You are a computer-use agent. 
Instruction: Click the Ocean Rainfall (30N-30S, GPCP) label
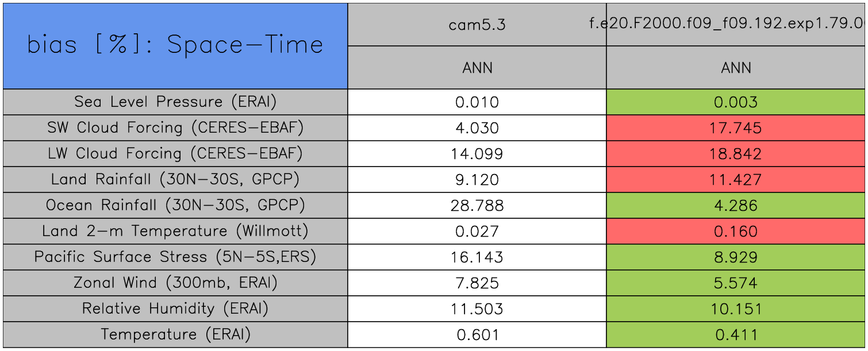click(175, 206)
